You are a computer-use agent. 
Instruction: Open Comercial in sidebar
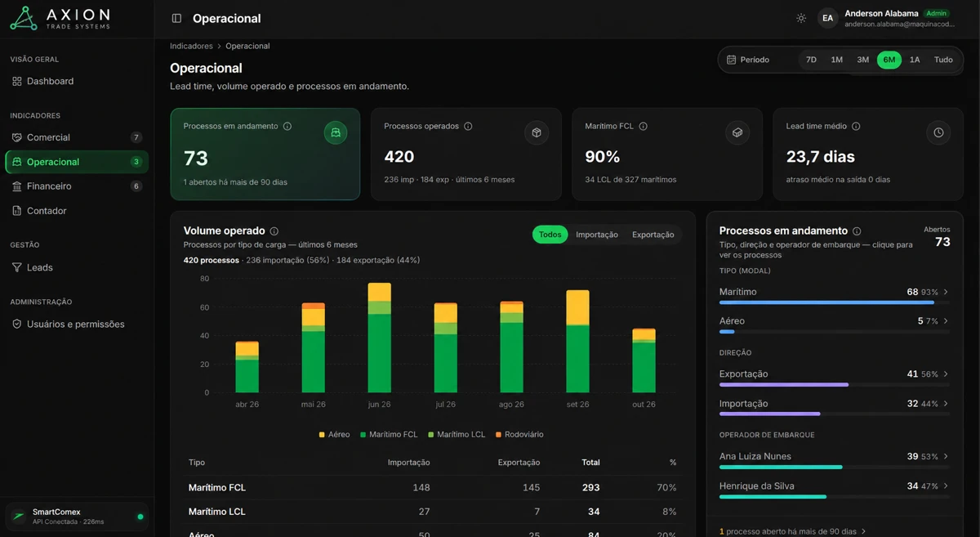77,137
